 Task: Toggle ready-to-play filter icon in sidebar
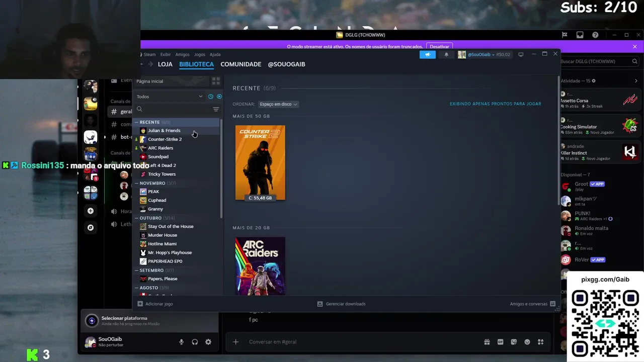(219, 97)
